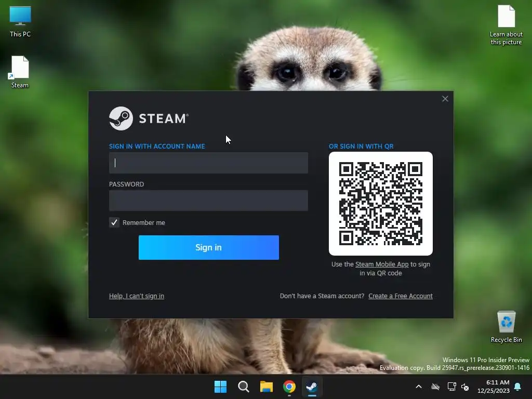Click the SIGN IN WITH ACCOUNT NAME label

157,146
